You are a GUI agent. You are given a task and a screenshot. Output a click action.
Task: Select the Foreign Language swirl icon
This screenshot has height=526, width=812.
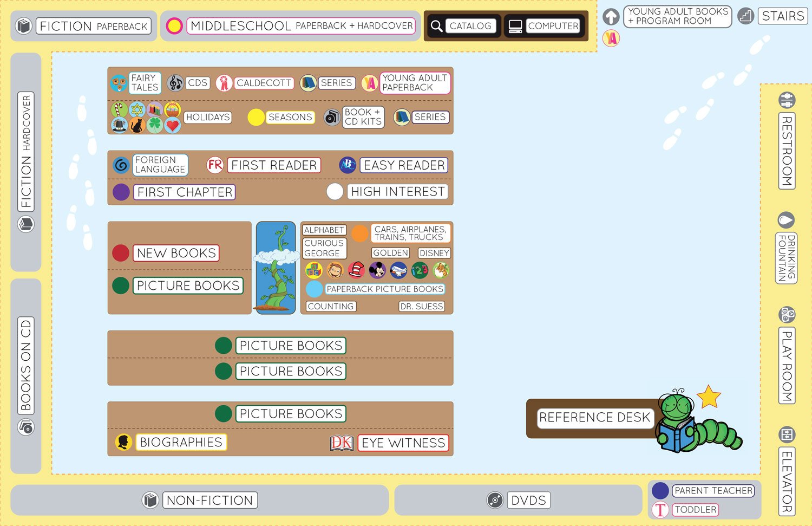121,165
